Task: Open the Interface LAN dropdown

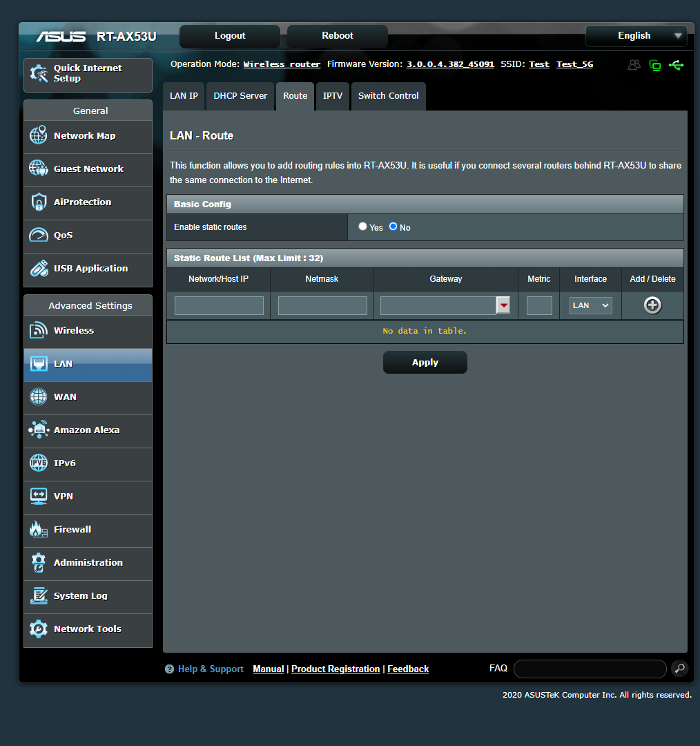Action: [591, 305]
